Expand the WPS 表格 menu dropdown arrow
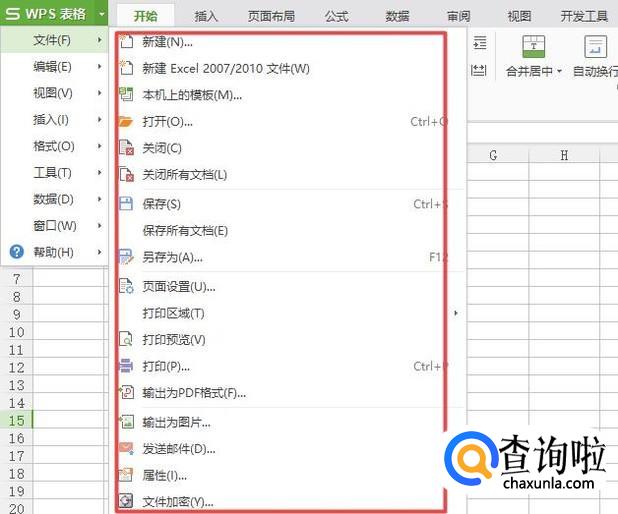Screen dimensions: 618x514 pyautogui.click(x=102, y=14)
